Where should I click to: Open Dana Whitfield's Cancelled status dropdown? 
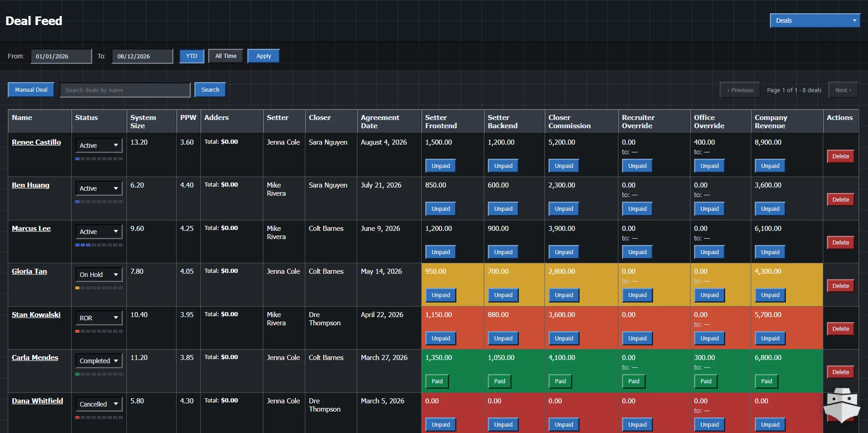[x=99, y=404]
